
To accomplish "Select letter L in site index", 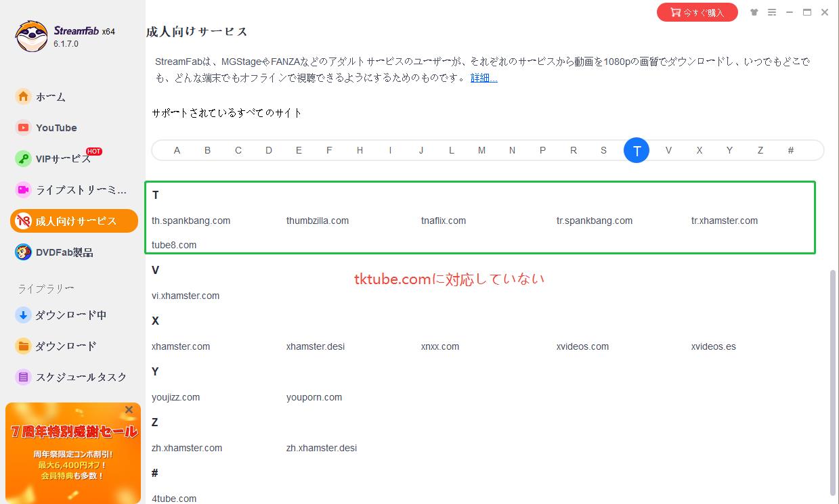I will pos(452,150).
